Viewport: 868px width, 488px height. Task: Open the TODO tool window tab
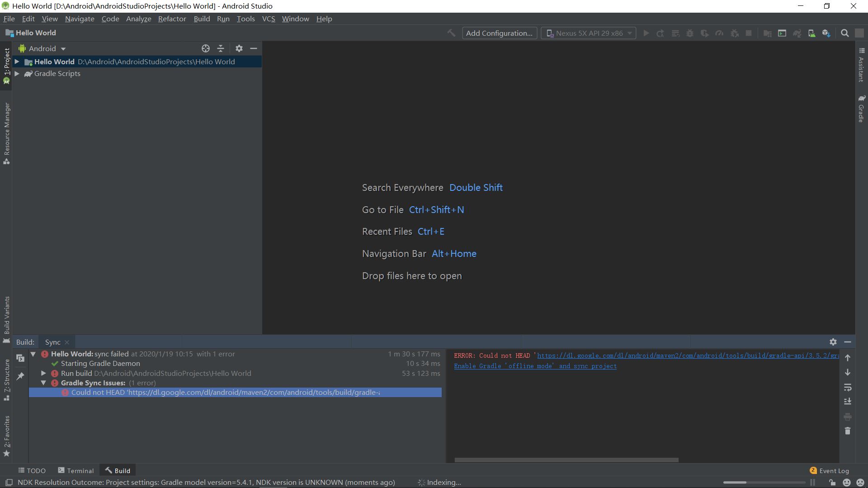(32, 470)
